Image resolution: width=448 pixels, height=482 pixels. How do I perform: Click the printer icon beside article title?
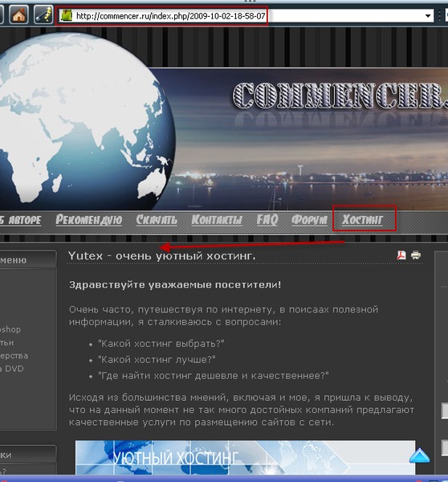click(416, 255)
